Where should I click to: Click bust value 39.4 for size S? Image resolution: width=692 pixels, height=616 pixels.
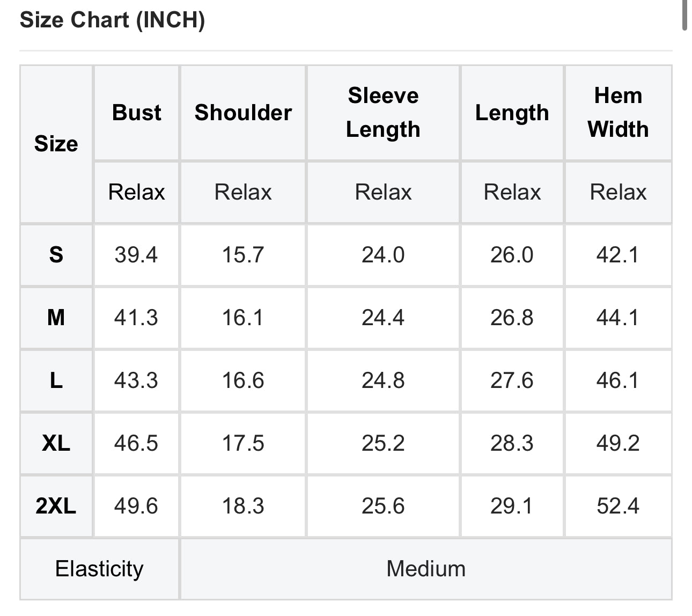pyautogui.click(x=136, y=255)
